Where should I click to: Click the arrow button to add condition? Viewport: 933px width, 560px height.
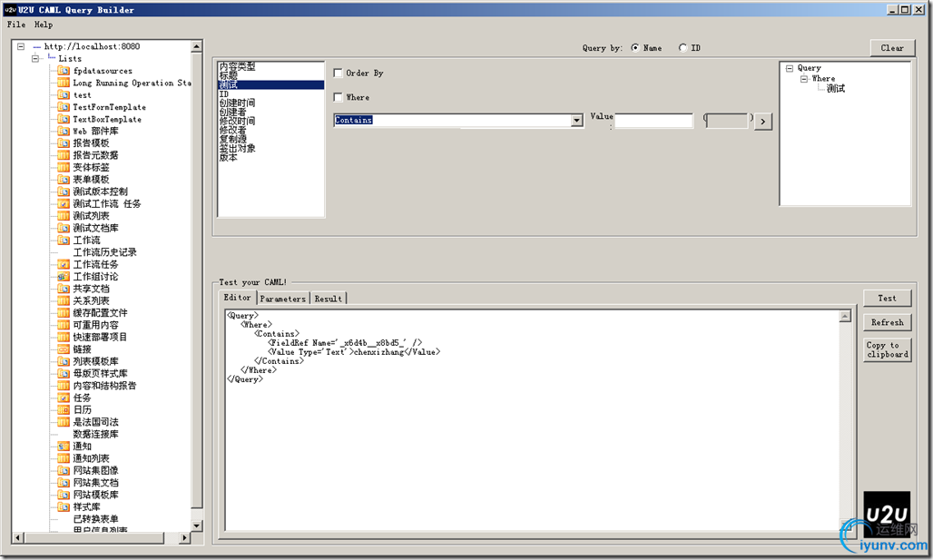click(762, 122)
